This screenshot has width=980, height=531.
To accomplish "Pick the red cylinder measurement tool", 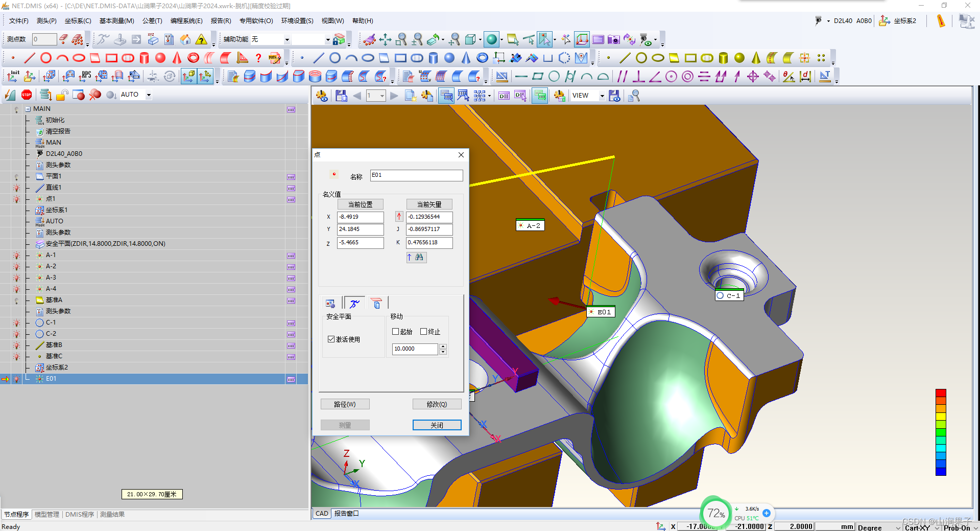I will [x=144, y=58].
